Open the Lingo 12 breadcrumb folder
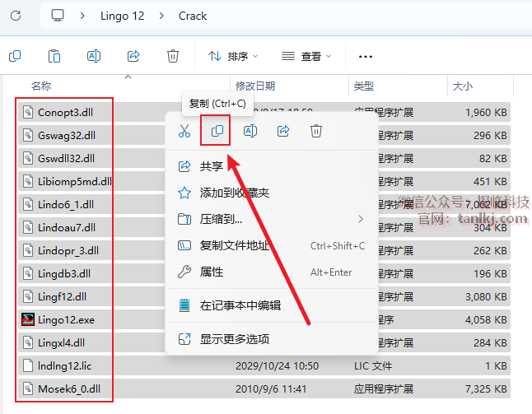The width and height of the screenshot is (532, 414). coord(122,16)
